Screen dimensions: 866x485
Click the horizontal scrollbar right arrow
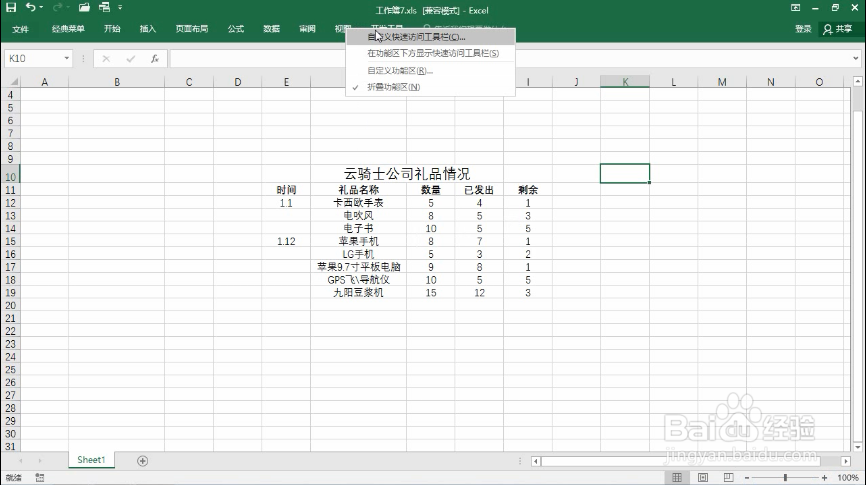846,461
